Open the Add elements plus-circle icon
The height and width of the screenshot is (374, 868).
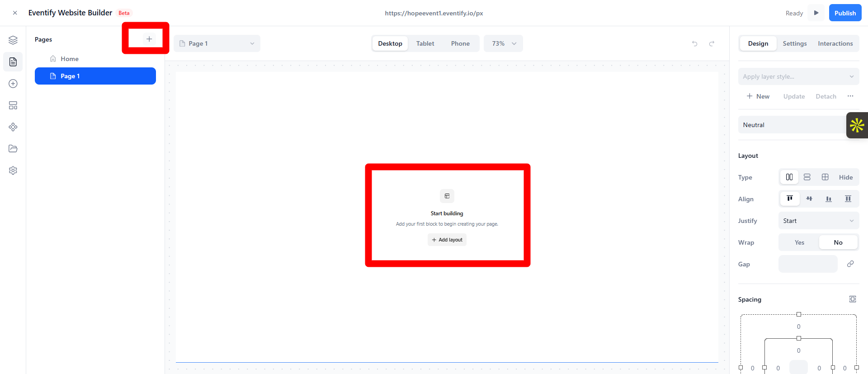(13, 84)
